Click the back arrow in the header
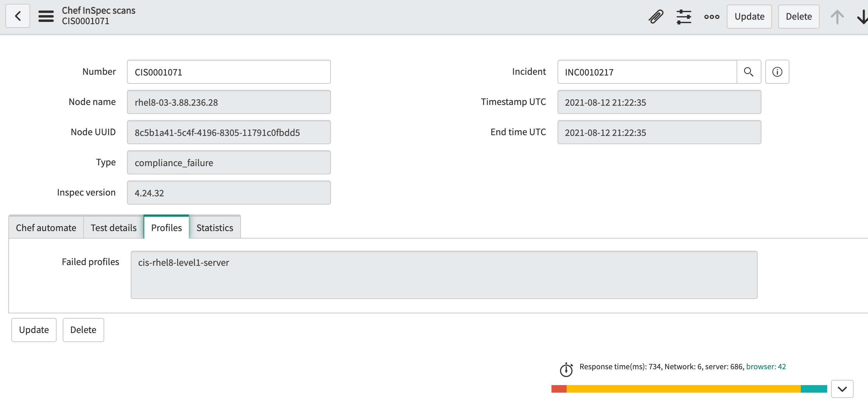The width and height of the screenshot is (868, 404). (x=18, y=16)
